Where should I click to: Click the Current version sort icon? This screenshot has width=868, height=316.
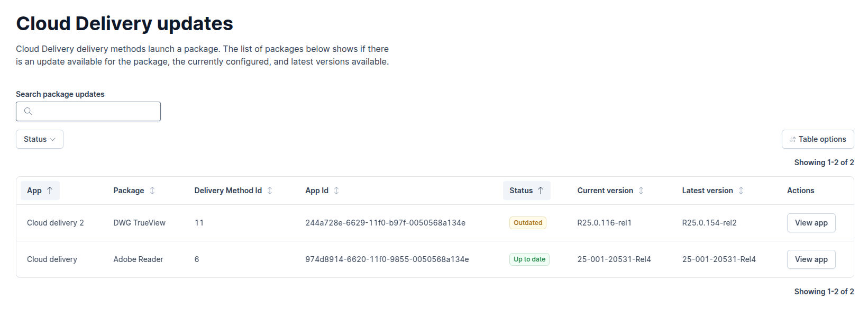pyautogui.click(x=641, y=191)
